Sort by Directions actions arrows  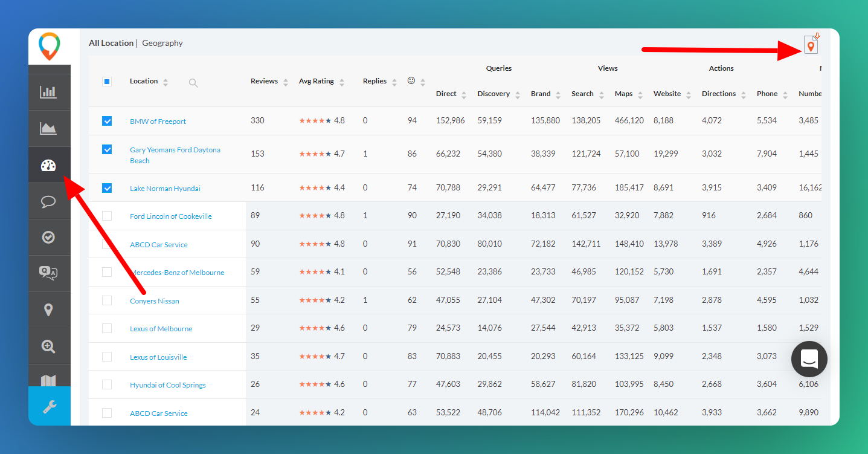click(x=744, y=95)
